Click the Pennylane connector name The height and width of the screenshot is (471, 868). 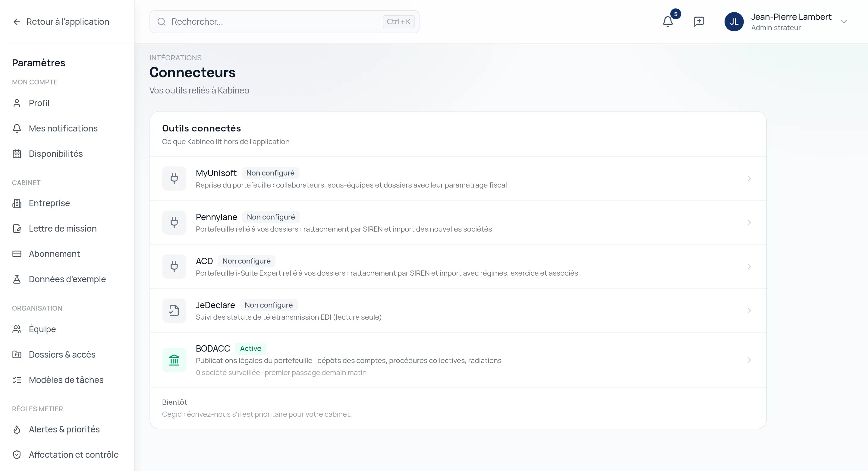pos(216,217)
